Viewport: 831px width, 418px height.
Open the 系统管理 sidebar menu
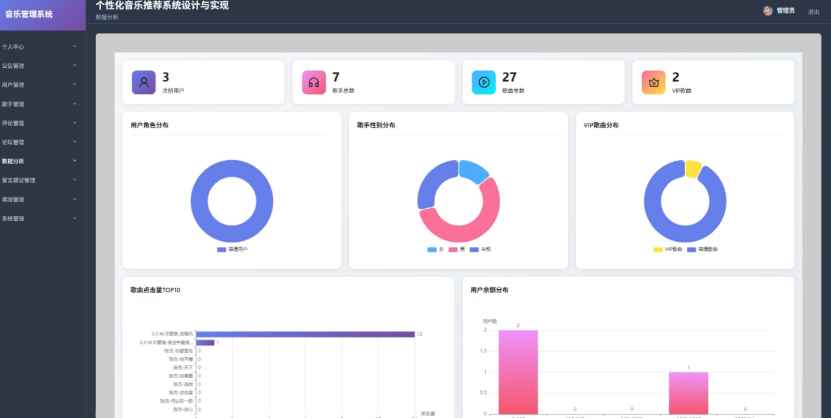[x=42, y=218]
